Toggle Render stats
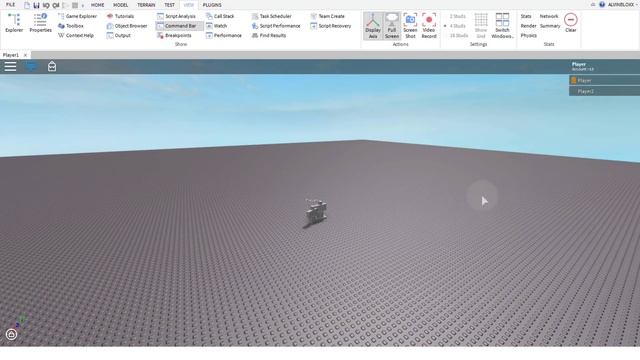 (528, 26)
